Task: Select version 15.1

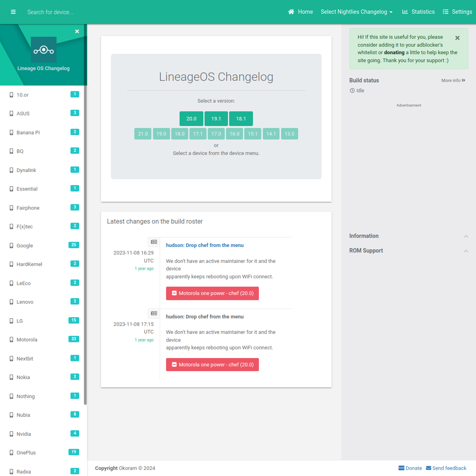Action: click(x=253, y=134)
